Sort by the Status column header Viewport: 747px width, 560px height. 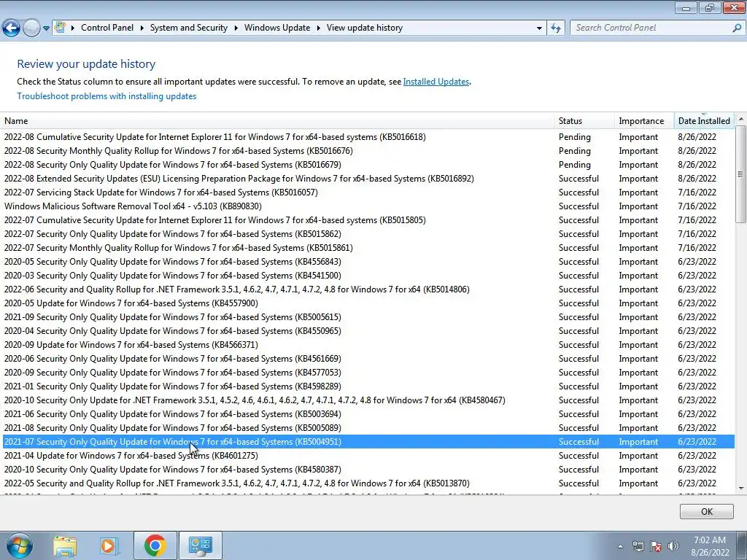[x=584, y=121]
